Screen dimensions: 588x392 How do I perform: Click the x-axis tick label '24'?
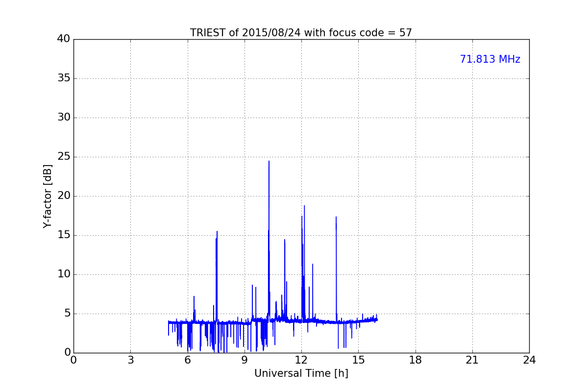[x=529, y=360]
